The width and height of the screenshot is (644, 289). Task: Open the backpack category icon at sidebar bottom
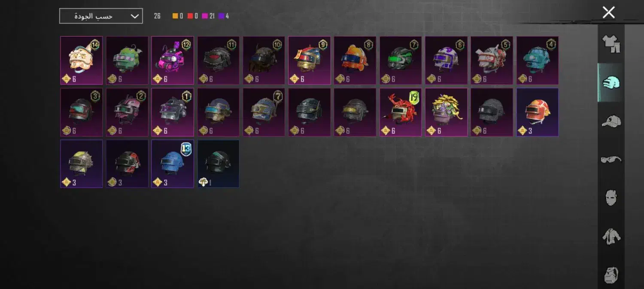(x=611, y=275)
